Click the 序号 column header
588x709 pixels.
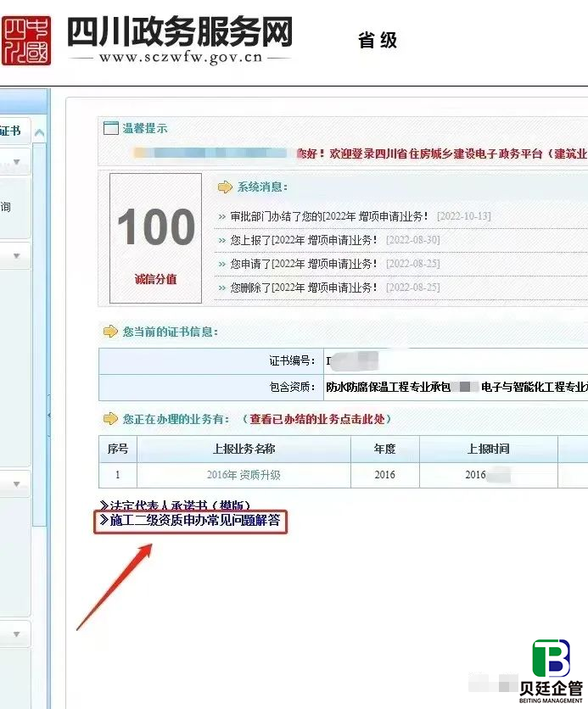[118, 449]
